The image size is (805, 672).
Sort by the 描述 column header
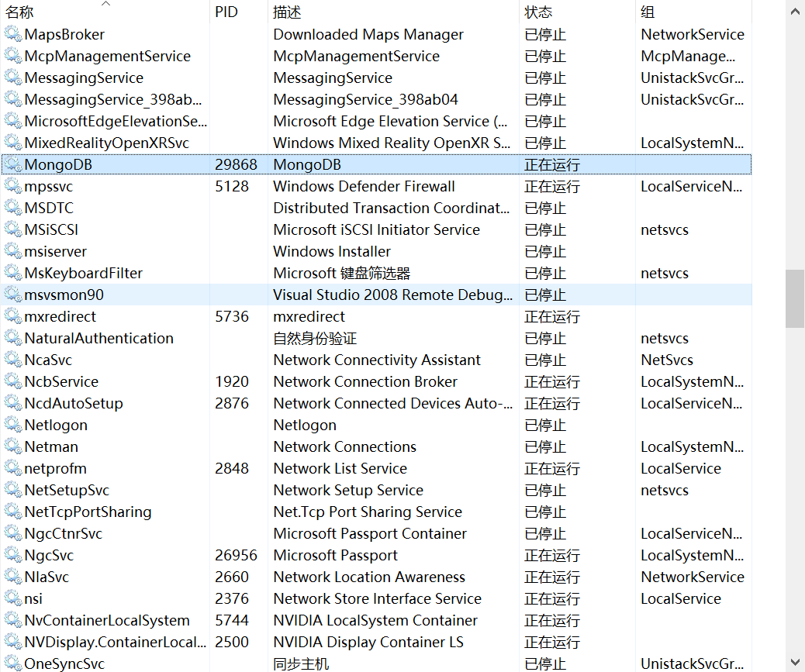[x=393, y=12]
